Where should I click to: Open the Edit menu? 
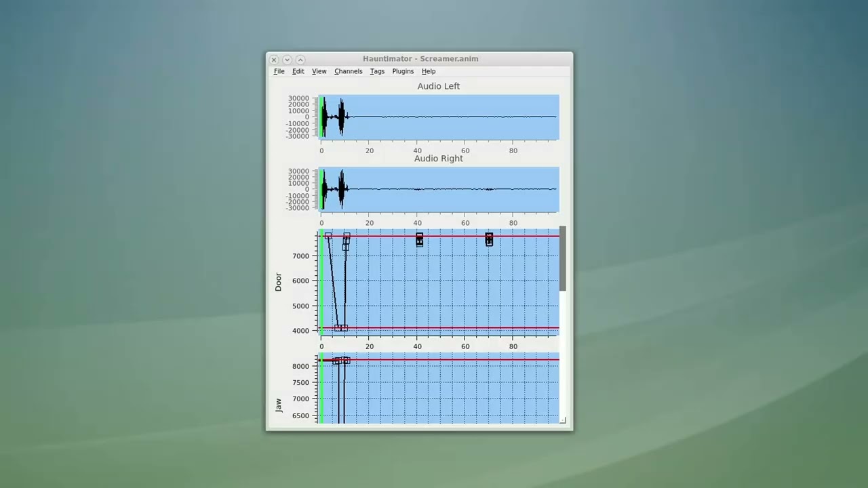click(298, 71)
